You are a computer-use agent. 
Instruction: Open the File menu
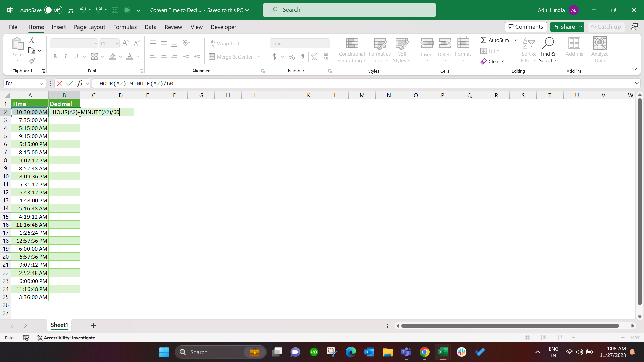(x=13, y=27)
